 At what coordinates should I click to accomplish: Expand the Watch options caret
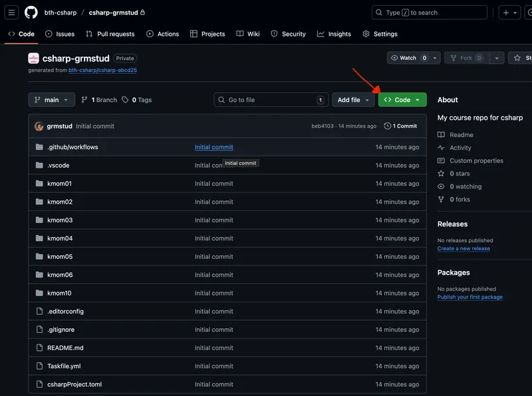pyautogui.click(x=435, y=58)
